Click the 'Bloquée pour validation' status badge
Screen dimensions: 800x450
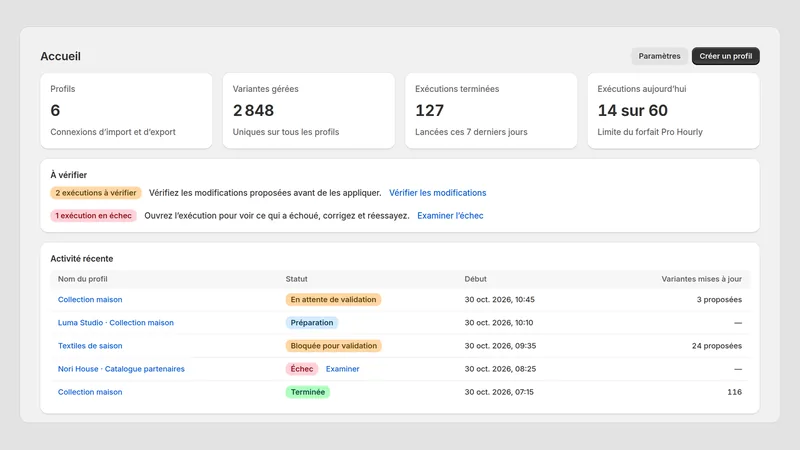click(x=334, y=346)
